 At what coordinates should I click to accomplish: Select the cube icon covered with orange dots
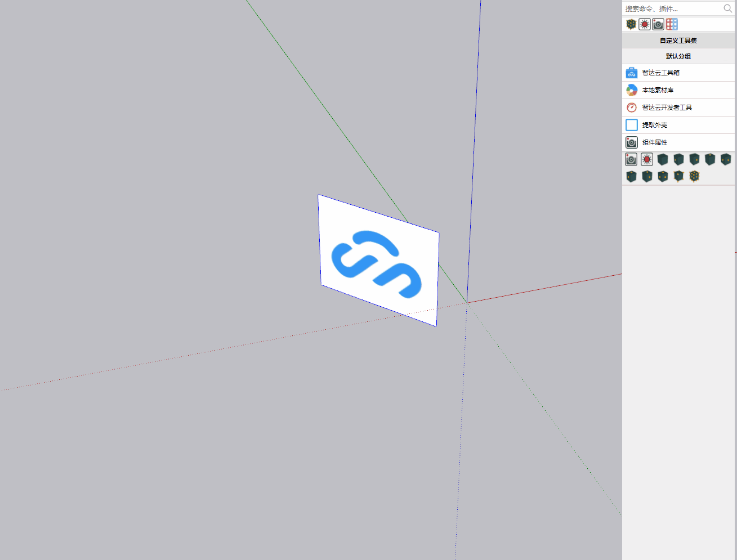point(694,176)
